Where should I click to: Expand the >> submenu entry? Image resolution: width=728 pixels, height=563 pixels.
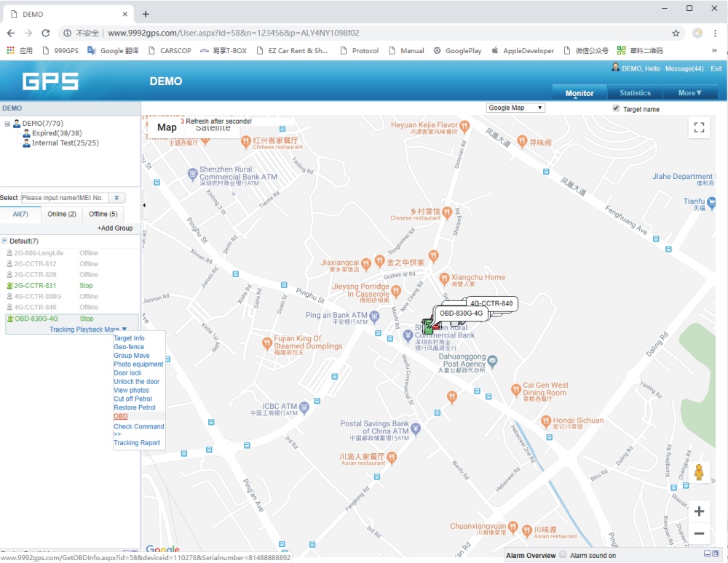tap(117, 434)
